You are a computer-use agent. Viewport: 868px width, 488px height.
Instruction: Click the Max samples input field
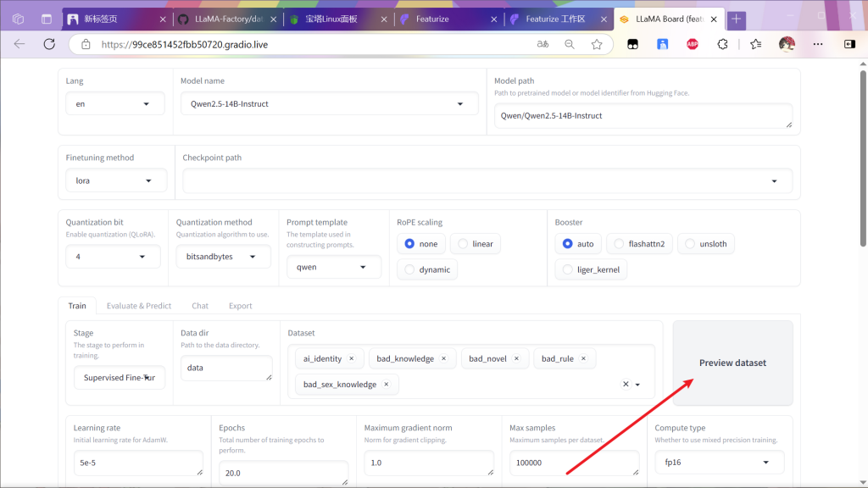point(574,463)
